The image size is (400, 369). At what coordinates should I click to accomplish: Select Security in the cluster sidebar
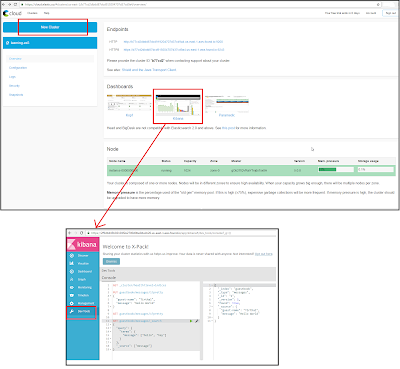pyautogui.click(x=14, y=86)
